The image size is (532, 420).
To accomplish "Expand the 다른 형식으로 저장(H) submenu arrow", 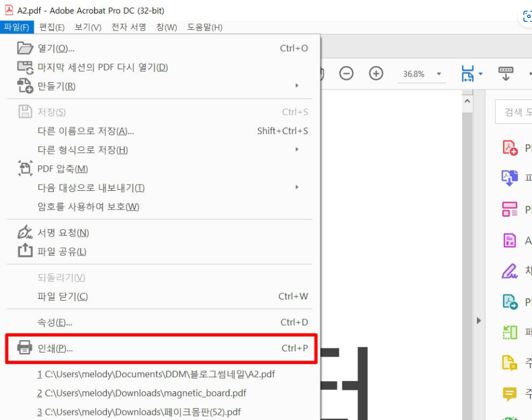I will (x=297, y=150).
